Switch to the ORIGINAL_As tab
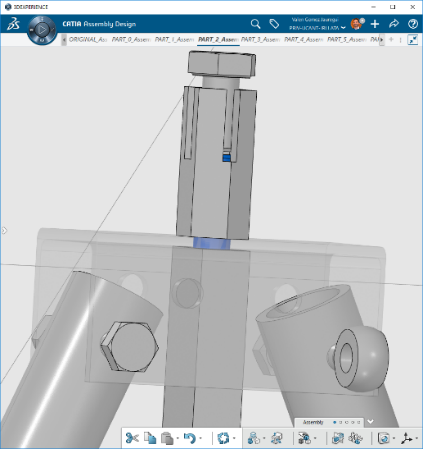This screenshot has height=449, width=423. [x=87, y=39]
